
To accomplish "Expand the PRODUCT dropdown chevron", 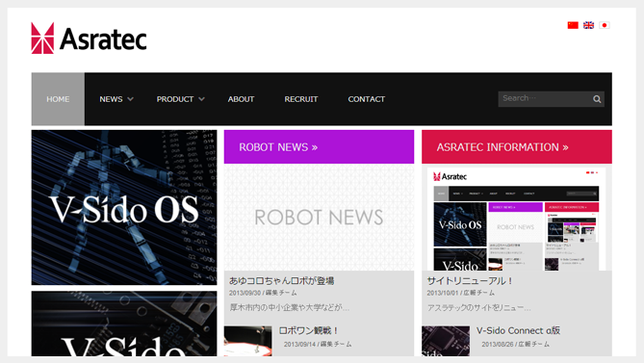I will point(201,99).
